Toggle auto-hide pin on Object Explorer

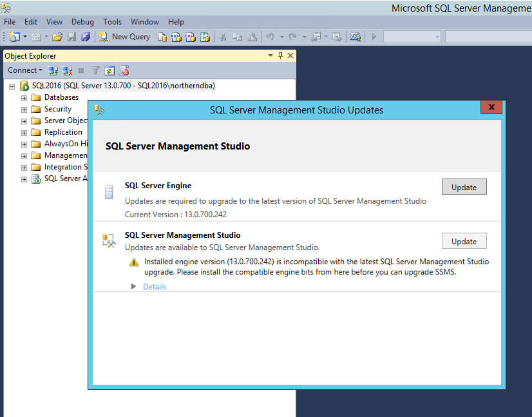coord(280,55)
